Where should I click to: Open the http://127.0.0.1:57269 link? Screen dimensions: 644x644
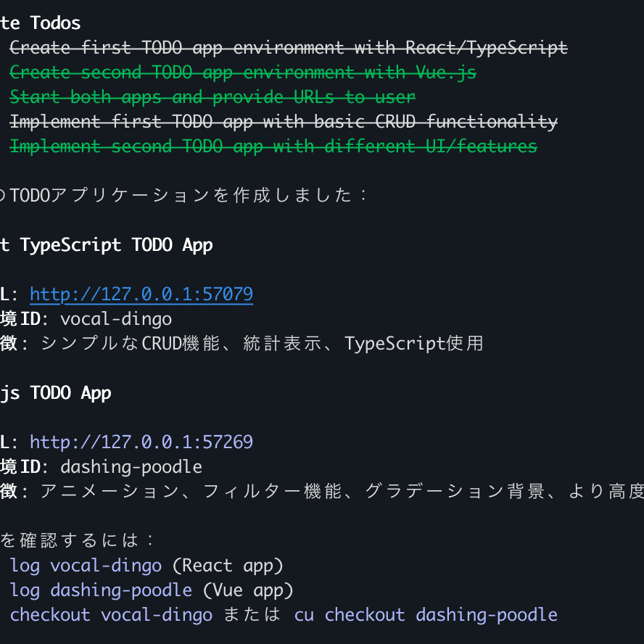(x=141, y=442)
